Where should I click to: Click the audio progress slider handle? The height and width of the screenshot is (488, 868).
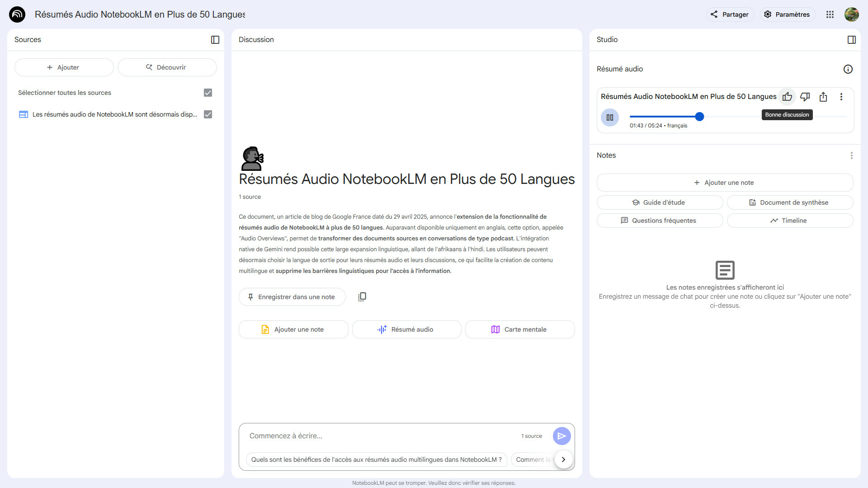coord(699,117)
